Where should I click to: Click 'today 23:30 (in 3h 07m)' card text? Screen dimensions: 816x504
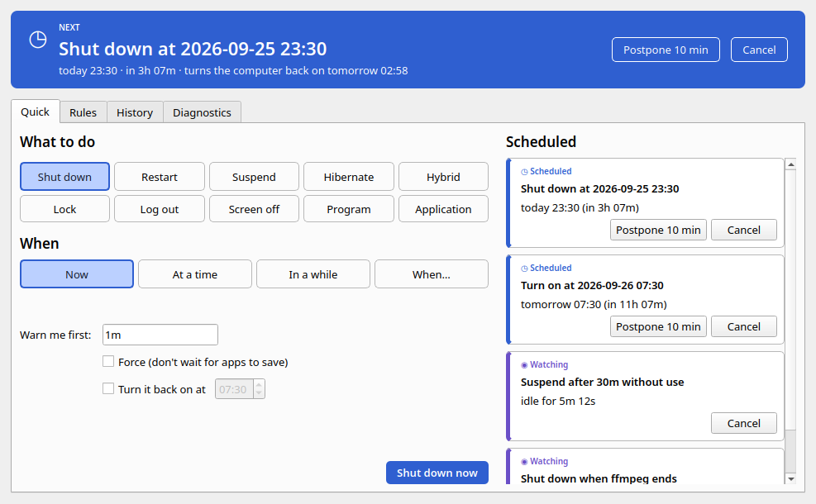(x=580, y=207)
